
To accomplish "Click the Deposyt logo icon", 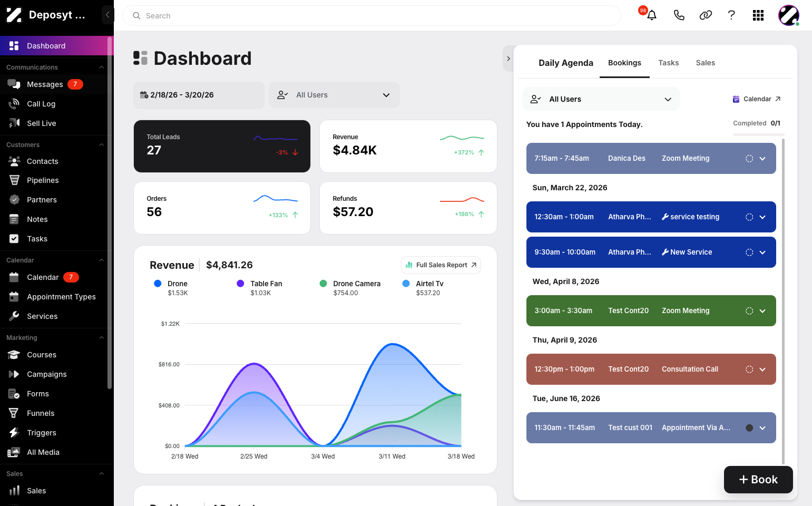I will pos(14,15).
